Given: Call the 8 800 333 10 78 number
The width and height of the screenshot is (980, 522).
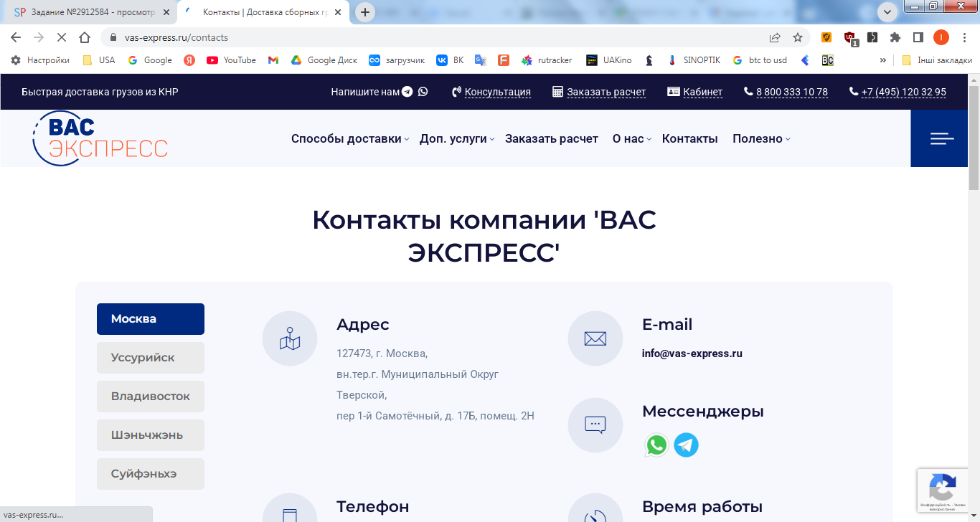Looking at the screenshot, I should coord(786,92).
